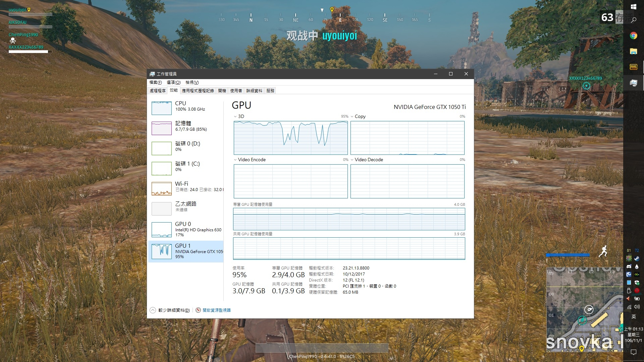Collapse details with the 較少詳細資料 arrow icon

point(153,310)
